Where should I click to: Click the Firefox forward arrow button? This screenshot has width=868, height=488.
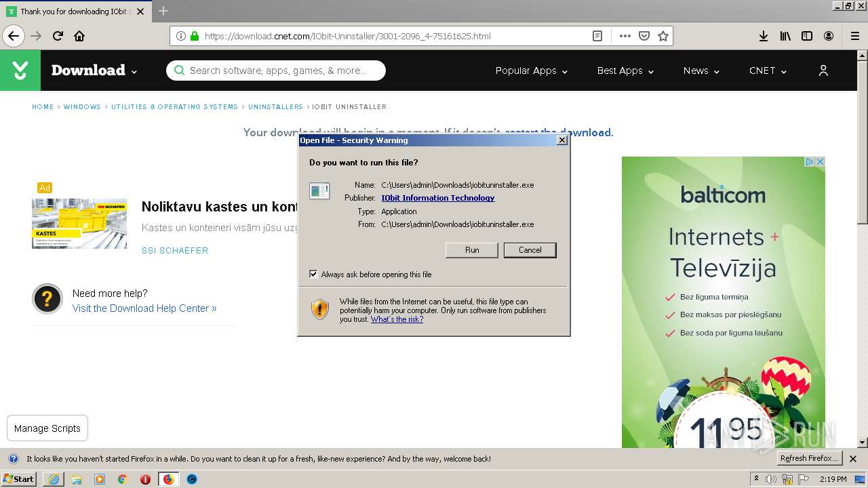pos(36,36)
